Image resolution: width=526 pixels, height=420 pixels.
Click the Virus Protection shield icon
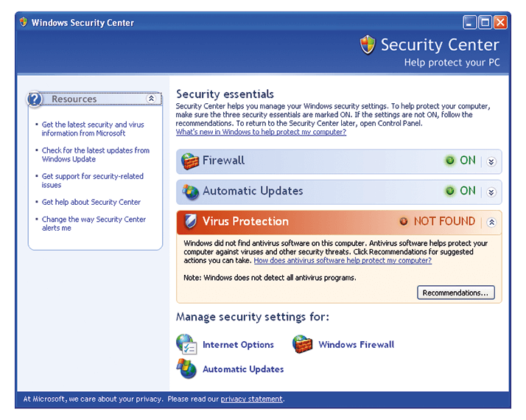[x=190, y=222]
